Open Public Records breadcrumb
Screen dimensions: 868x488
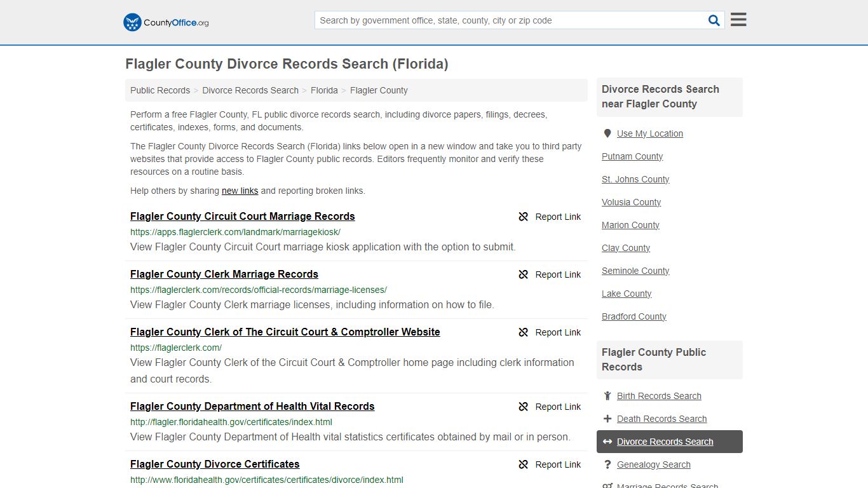[x=160, y=90]
